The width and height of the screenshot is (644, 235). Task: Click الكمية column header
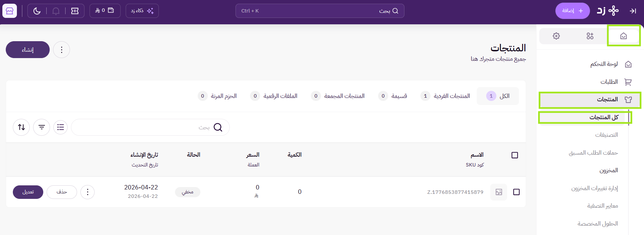(x=294, y=155)
